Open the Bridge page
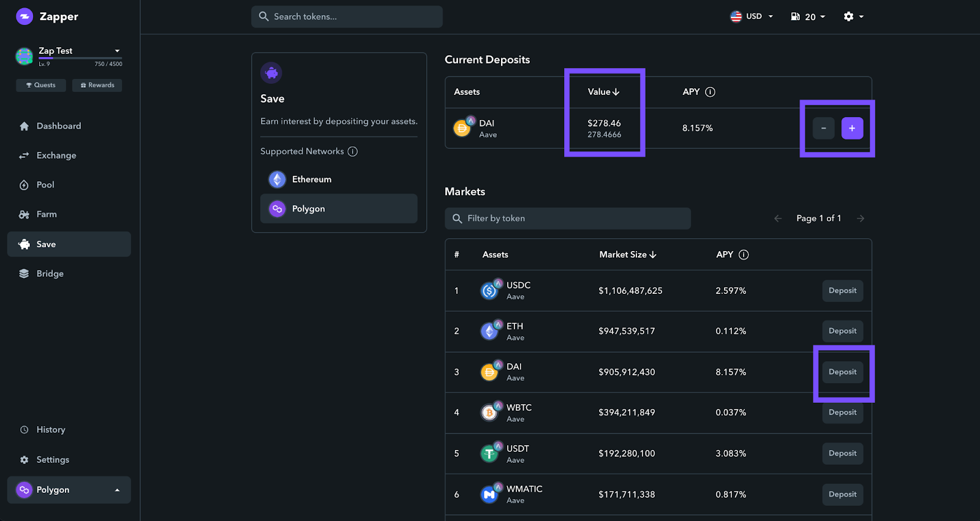Image resolution: width=980 pixels, height=521 pixels. pos(69,274)
